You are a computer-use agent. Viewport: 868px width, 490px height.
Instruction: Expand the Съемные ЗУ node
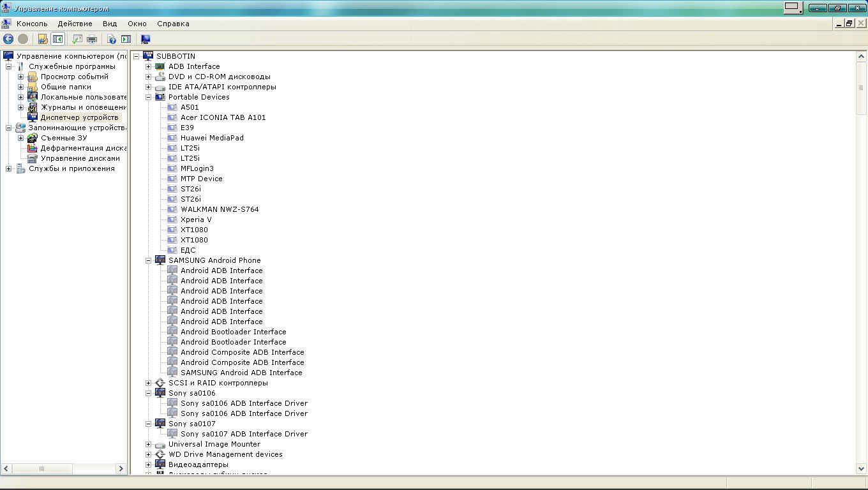(20, 138)
